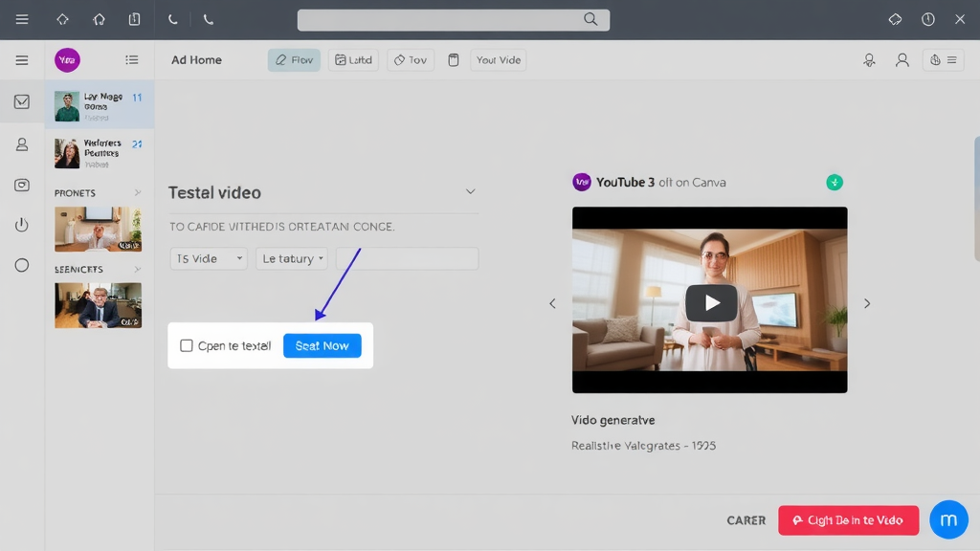The image size is (980, 551).
Task: Open the mail inbox icon in the left sidebar
Action: (x=21, y=101)
